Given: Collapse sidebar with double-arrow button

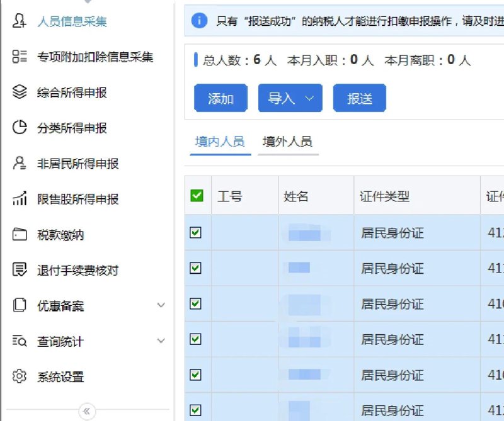Looking at the screenshot, I should (x=87, y=411).
